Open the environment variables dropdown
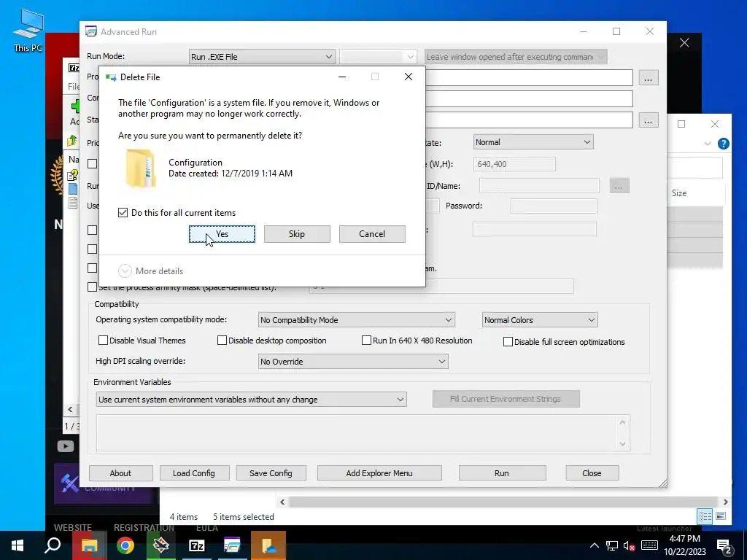The height and width of the screenshot is (560, 747). (251, 400)
